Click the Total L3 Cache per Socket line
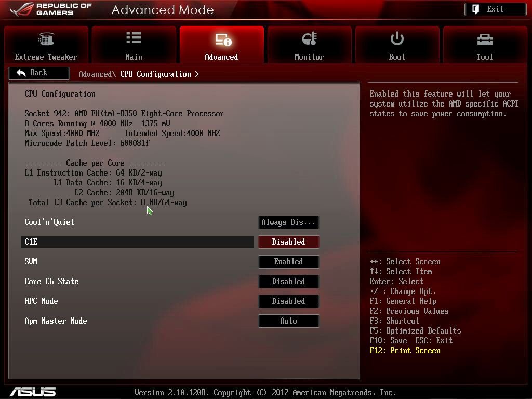Image resolution: width=532 pixels, height=399 pixels. click(108, 203)
